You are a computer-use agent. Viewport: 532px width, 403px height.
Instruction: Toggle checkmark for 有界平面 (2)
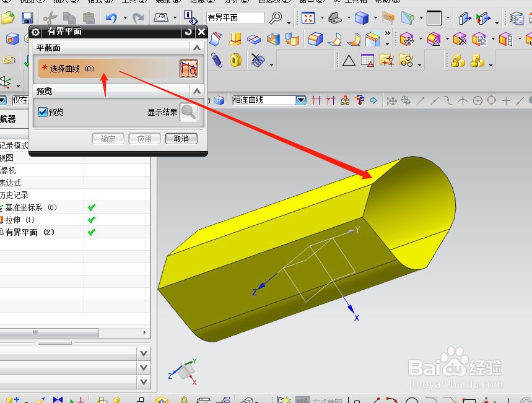coord(92,232)
